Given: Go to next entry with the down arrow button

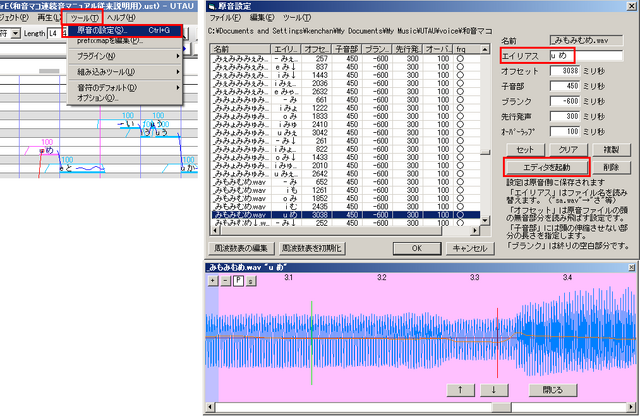Looking at the screenshot, I should 494,390.
